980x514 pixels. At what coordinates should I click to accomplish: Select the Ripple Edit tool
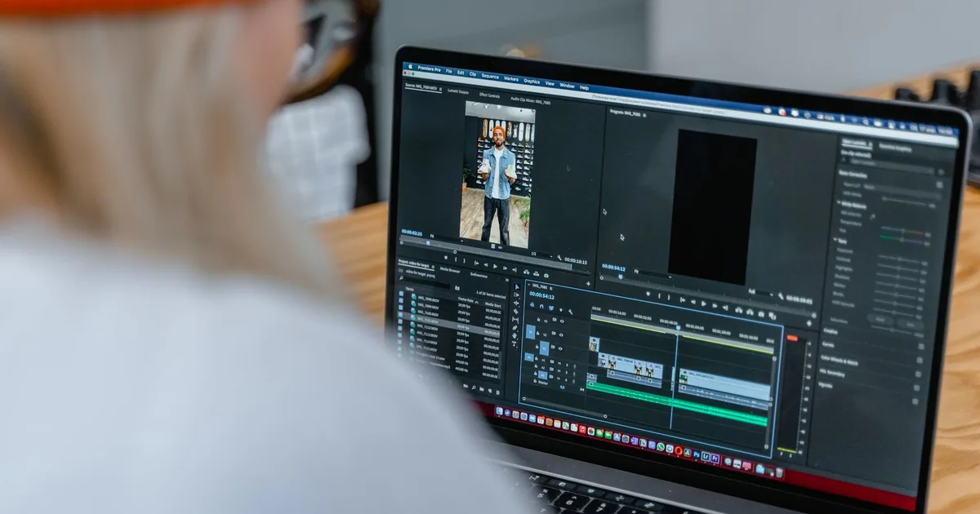click(x=516, y=303)
